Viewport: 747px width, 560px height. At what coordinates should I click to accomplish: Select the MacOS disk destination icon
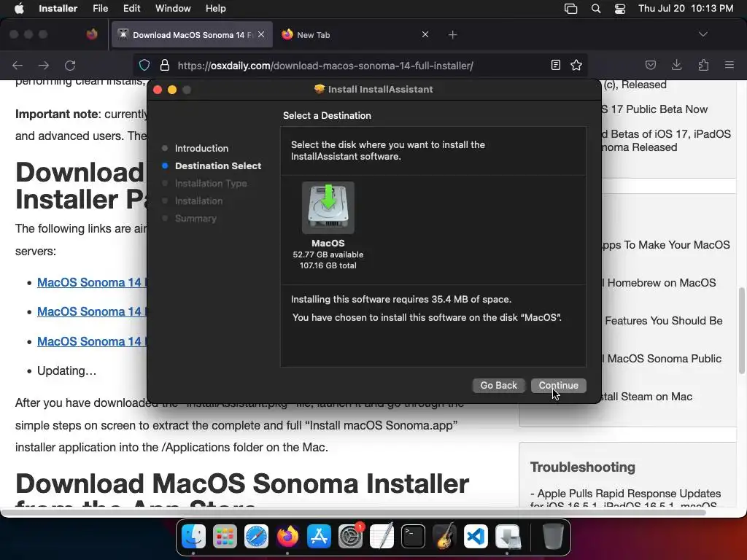328,208
